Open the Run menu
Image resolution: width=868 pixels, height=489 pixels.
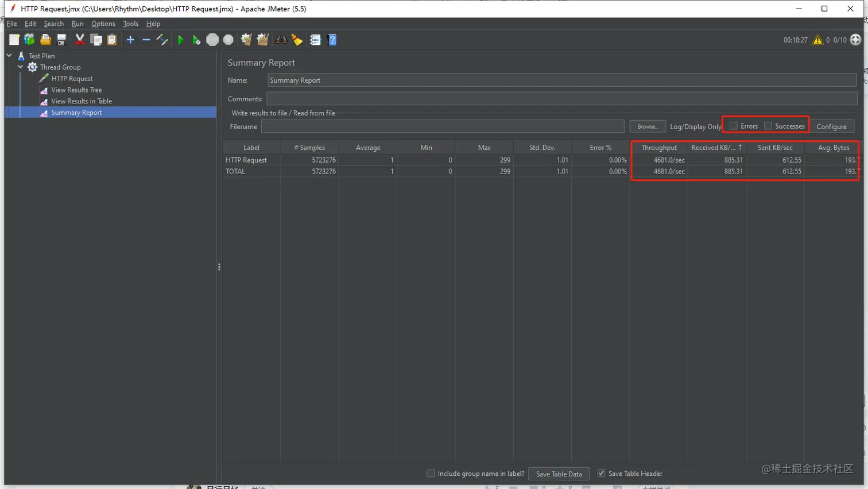point(77,24)
